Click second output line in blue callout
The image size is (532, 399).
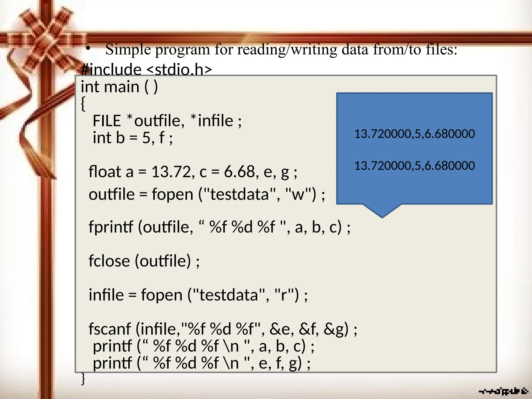click(415, 166)
